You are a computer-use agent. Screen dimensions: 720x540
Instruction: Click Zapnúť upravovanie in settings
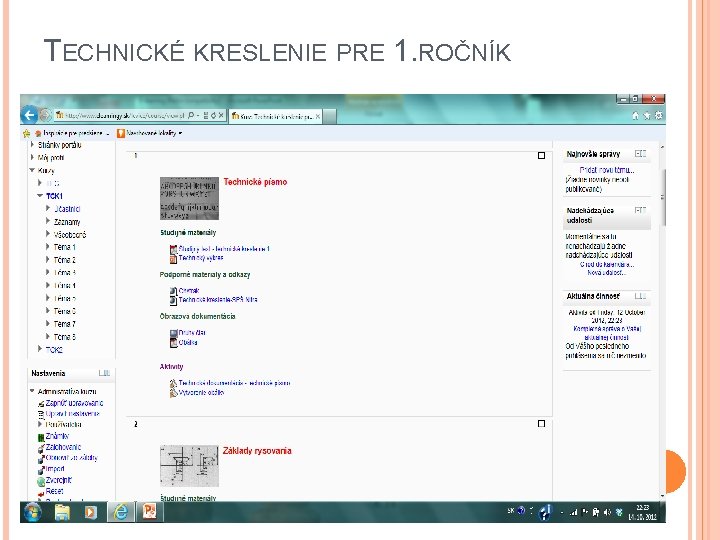74,403
